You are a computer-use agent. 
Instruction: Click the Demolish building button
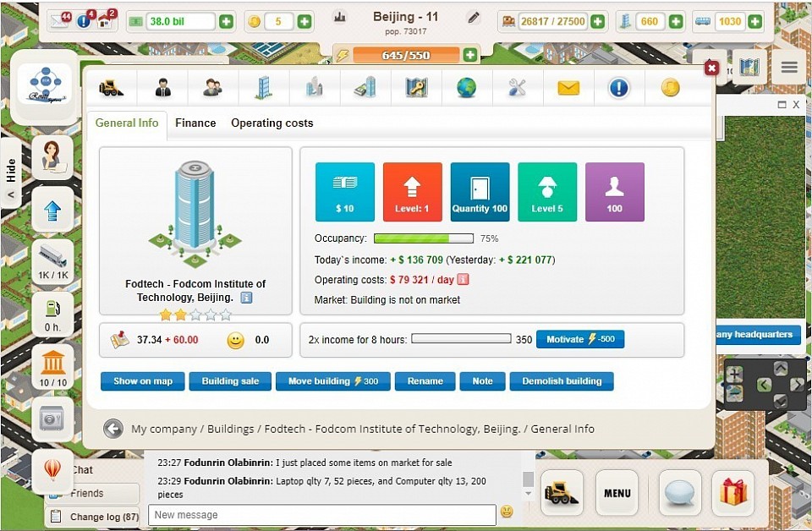click(562, 381)
